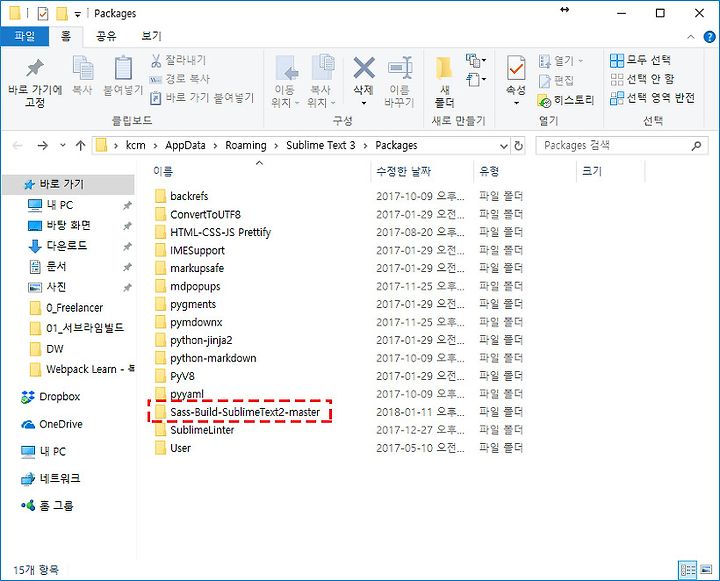Click Invert selection (선택 영역 반전)
The image size is (720, 581).
point(652,97)
